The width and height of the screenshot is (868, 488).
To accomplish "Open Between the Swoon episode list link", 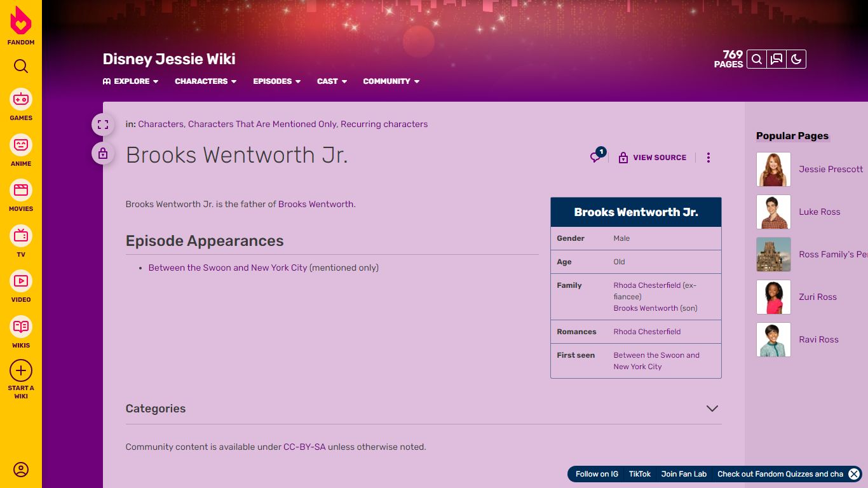I will [227, 268].
